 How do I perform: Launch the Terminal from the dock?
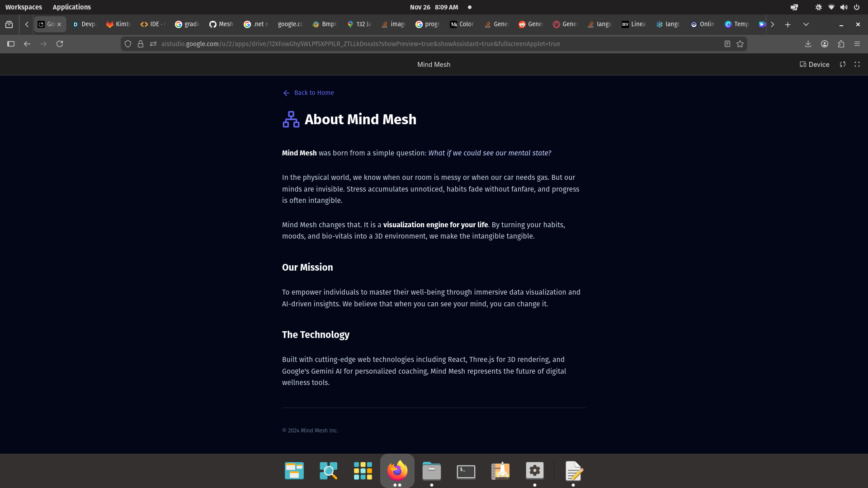pyautogui.click(x=466, y=471)
